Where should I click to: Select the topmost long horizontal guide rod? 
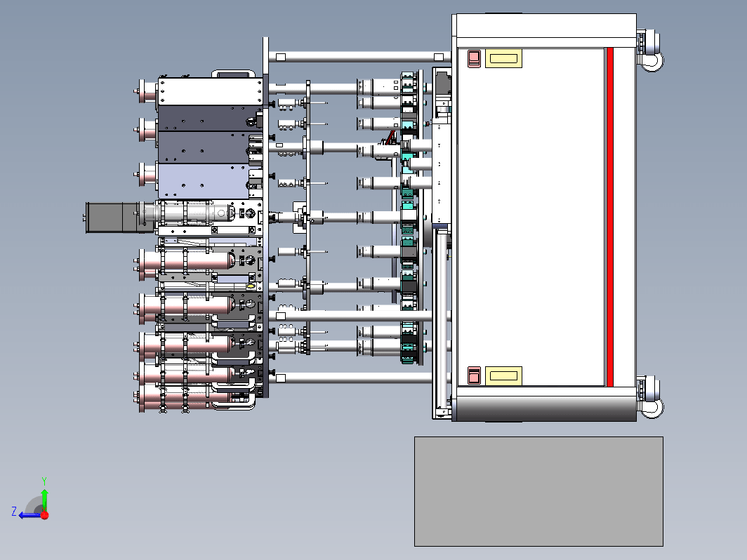click(359, 57)
